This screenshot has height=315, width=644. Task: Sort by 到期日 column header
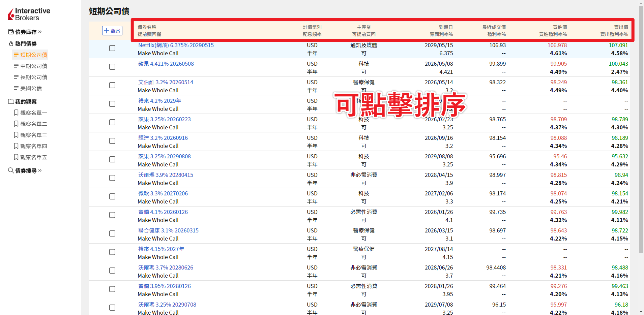pyautogui.click(x=446, y=27)
